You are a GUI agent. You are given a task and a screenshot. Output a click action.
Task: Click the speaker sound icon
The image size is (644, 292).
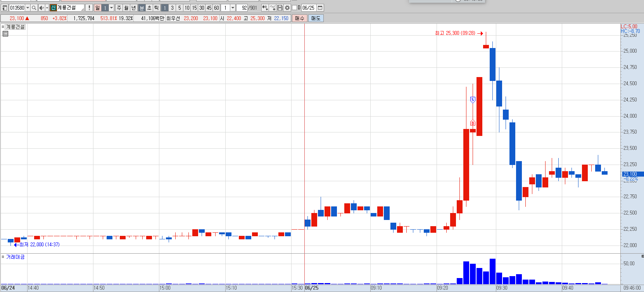[x=41, y=8]
